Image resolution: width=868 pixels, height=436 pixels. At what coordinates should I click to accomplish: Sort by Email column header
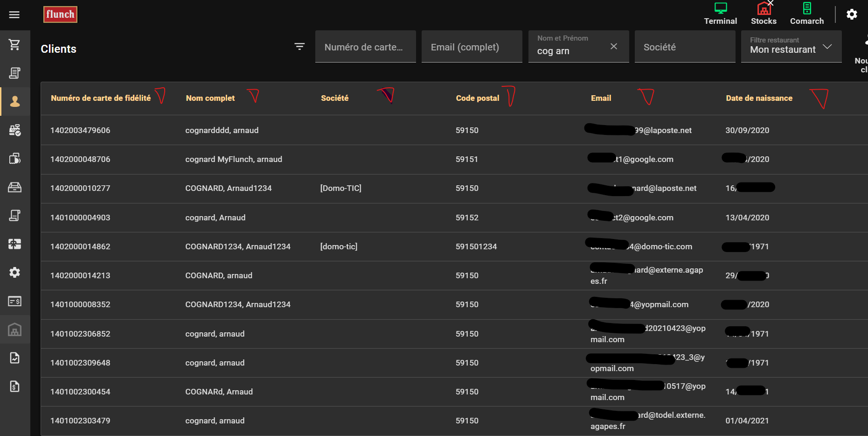coord(601,98)
